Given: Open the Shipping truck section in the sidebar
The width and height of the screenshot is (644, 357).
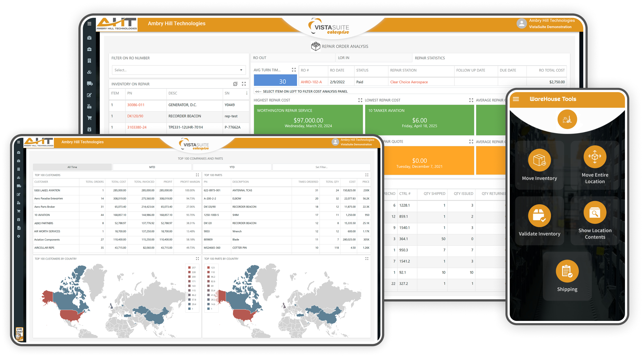Looking at the screenshot, I should click(19, 186).
